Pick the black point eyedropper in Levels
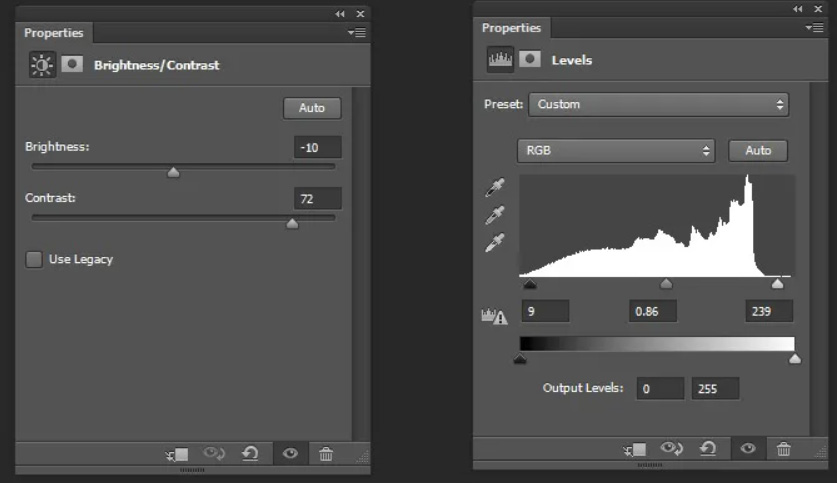This screenshot has width=837, height=483. pyautogui.click(x=495, y=187)
